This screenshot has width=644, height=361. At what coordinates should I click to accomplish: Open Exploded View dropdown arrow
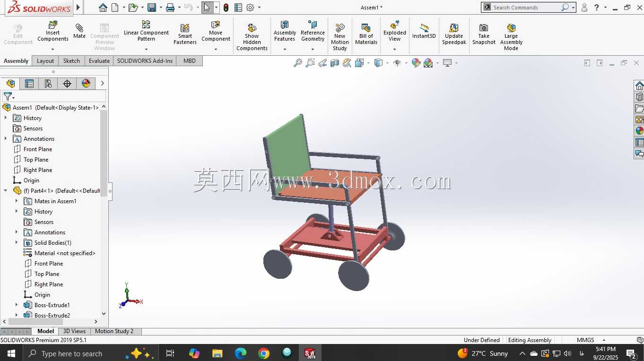click(395, 49)
